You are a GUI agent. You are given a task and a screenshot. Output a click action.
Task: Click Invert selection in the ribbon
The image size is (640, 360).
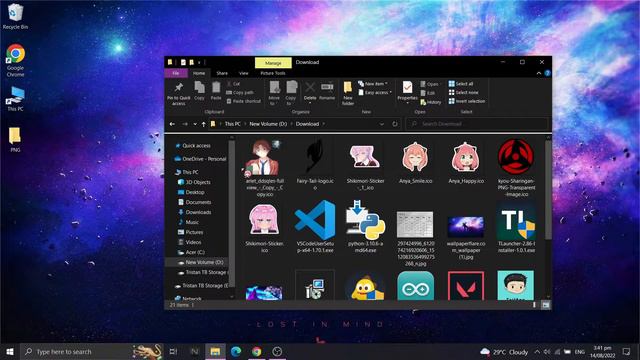(467, 101)
